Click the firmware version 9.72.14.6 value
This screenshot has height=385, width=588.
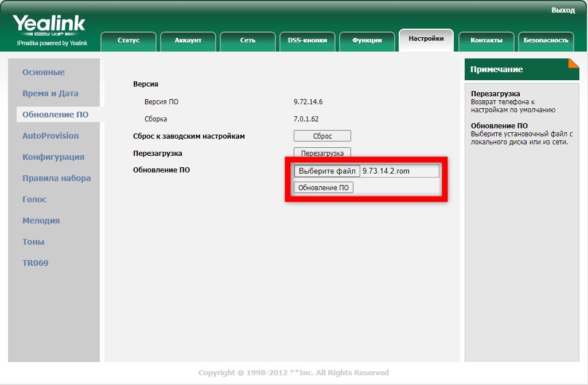click(308, 102)
